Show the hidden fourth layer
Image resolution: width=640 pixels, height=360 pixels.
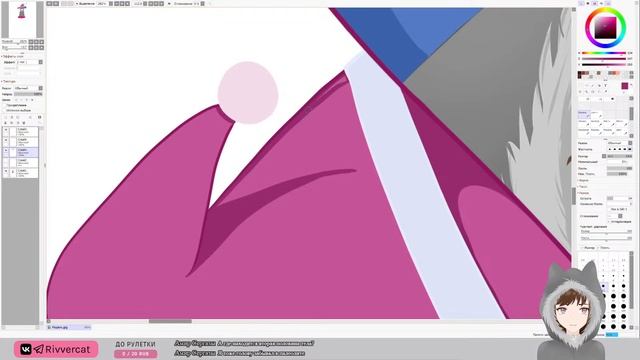pyautogui.click(x=6, y=161)
